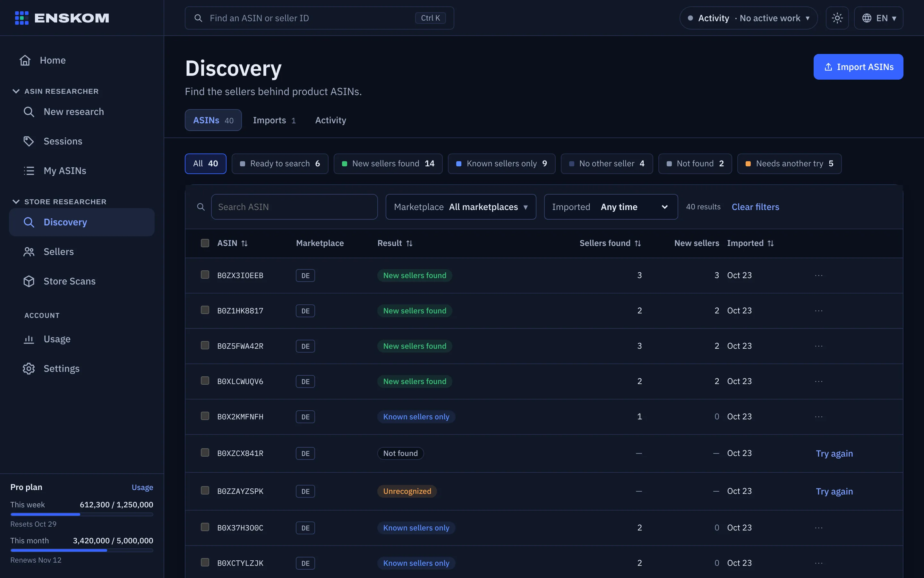The width and height of the screenshot is (924, 578).
Task: Expand the Activity status menu
Action: 749,18
